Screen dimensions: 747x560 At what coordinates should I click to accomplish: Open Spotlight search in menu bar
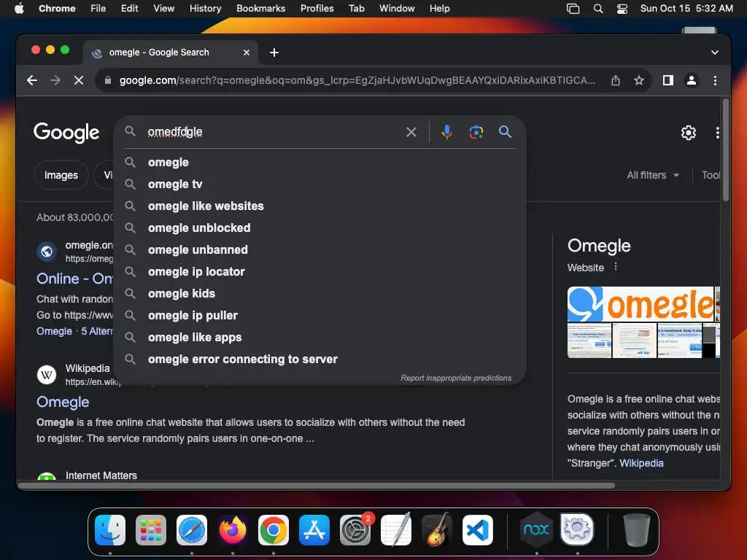(598, 9)
